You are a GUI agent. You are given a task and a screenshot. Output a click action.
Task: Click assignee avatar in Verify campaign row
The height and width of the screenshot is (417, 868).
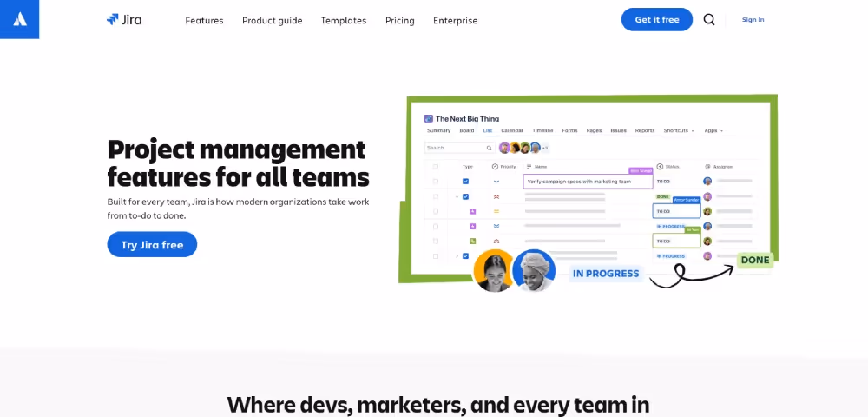pyautogui.click(x=707, y=181)
